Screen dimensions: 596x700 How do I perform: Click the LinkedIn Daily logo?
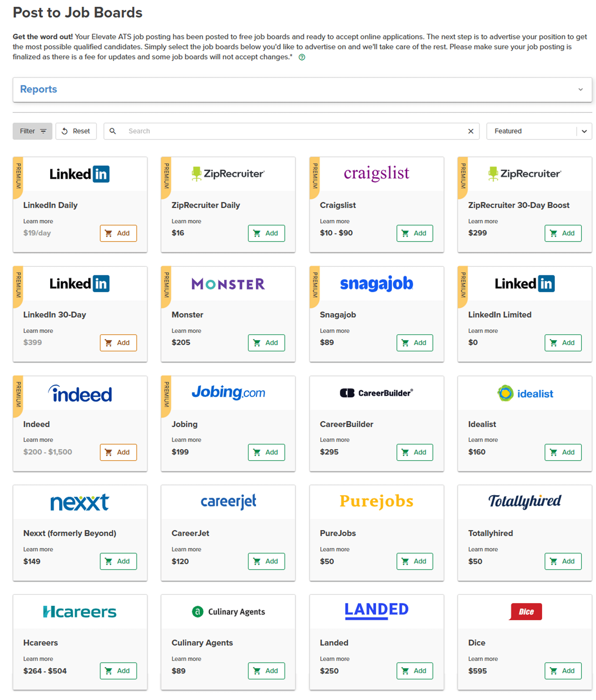coord(80,174)
